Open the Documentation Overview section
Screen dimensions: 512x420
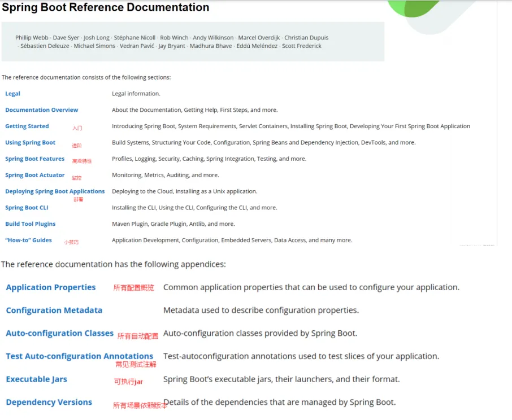pos(41,110)
